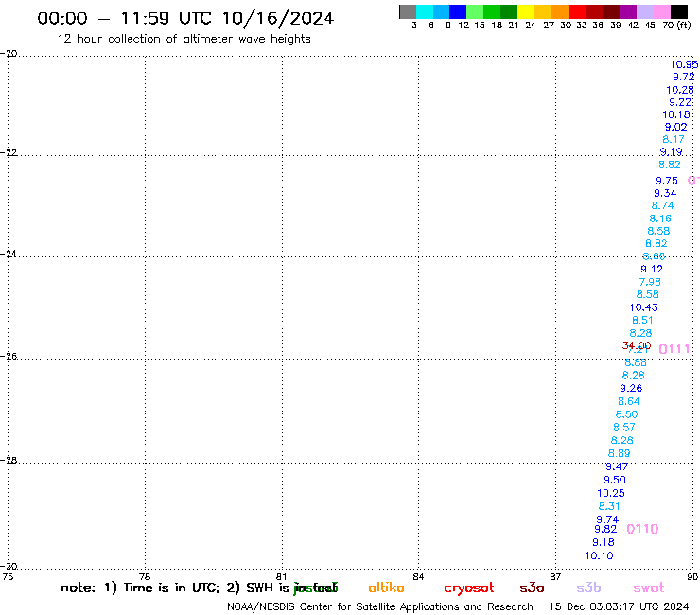Click the purple 42 ft legend swatch

coord(628,11)
